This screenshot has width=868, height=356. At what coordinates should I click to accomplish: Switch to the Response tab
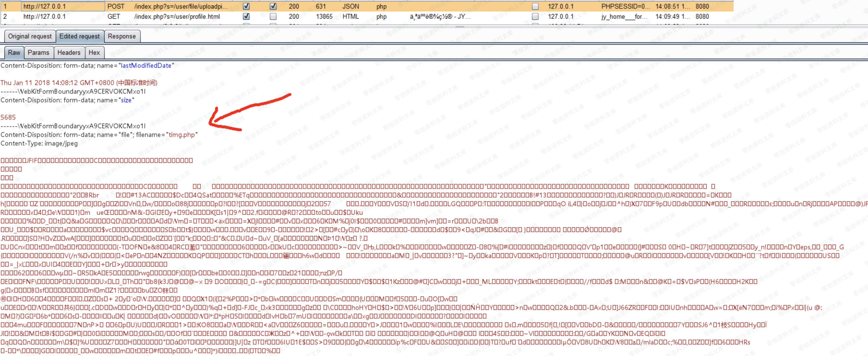click(x=122, y=37)
